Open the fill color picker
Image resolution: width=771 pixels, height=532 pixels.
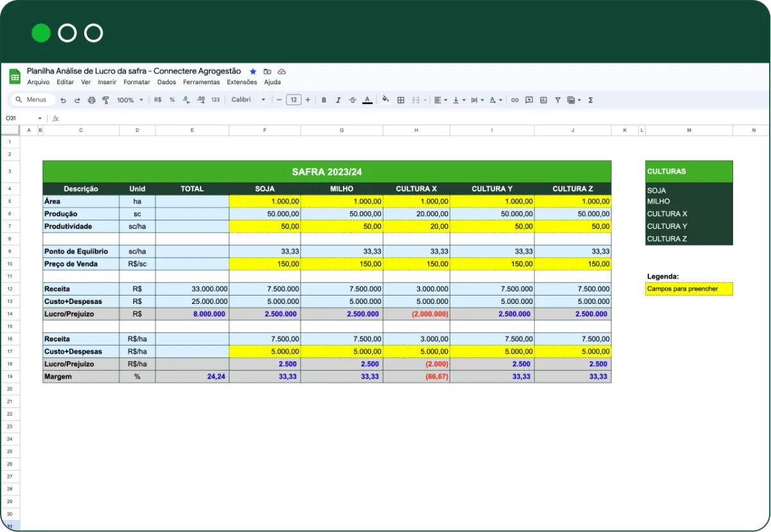pos(385,100)
